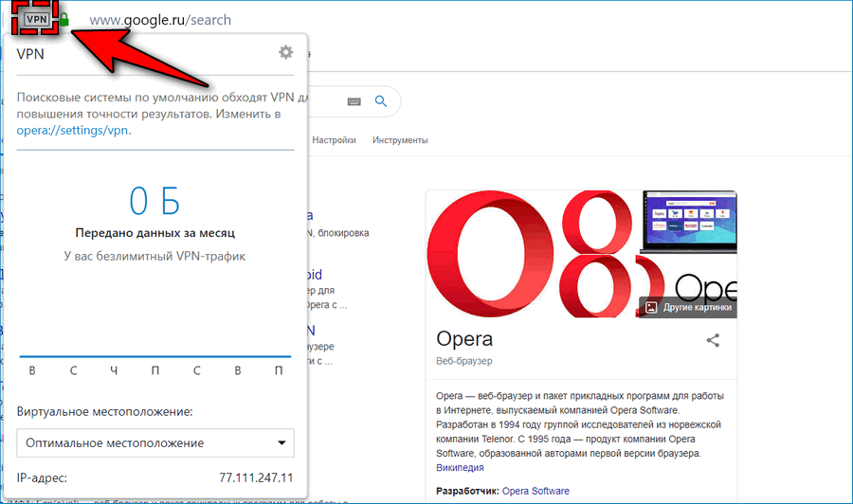Screen dimensions: 853x504
Task: Open VPN settings via gear icon
Action: [x=285, y=52]
